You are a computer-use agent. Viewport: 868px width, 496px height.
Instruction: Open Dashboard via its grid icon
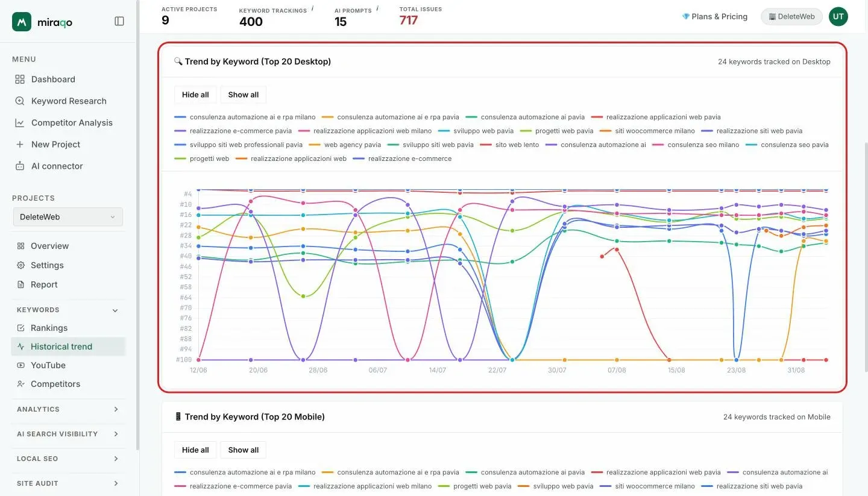pos(20,80)
